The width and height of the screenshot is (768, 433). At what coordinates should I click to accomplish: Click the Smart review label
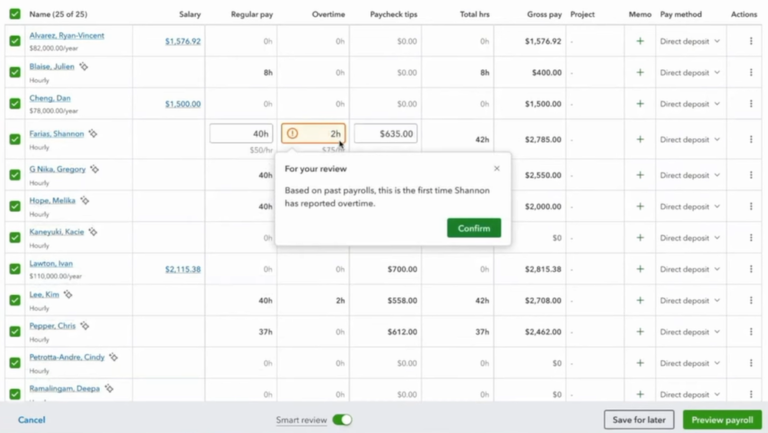tap(301, 420)
